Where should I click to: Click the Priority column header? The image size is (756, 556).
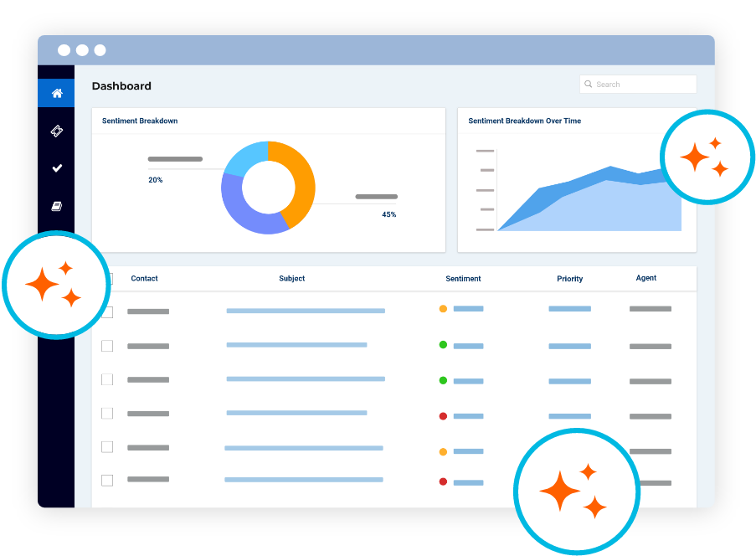pyautogui.click(x=569, y=279)
